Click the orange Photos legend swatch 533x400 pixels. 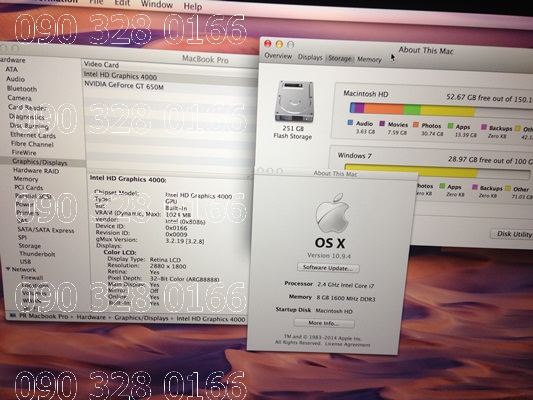[x=416, y=125]
